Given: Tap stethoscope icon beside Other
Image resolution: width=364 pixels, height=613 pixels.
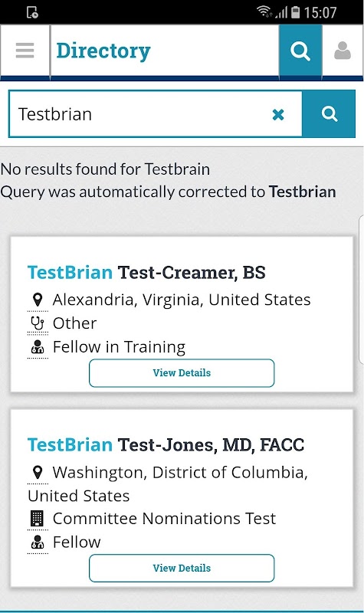Looking at the screenshot, I should [38, 323].
